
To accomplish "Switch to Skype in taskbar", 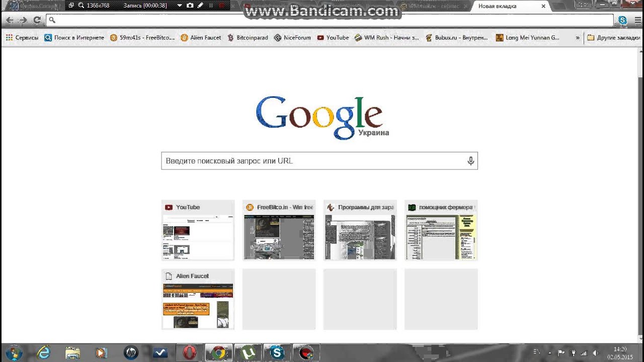I will point(276,353).
